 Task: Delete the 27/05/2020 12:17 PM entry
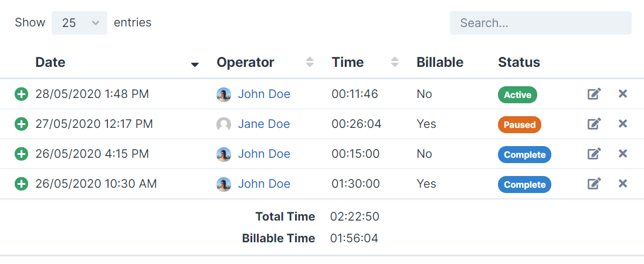623,124
